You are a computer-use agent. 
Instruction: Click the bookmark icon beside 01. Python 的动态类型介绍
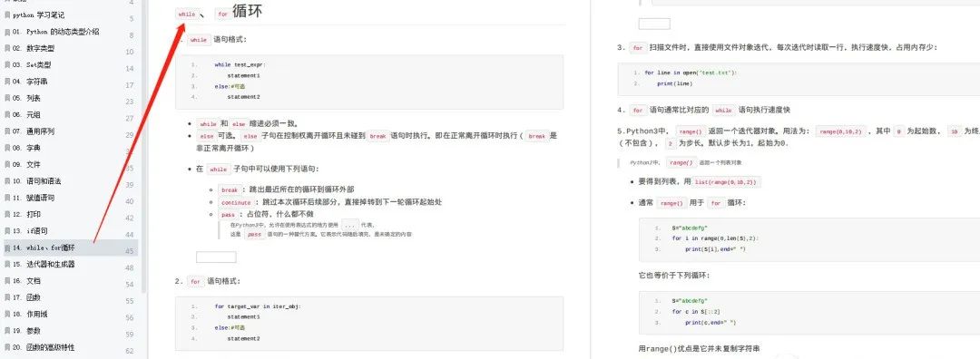click(7, 32)
